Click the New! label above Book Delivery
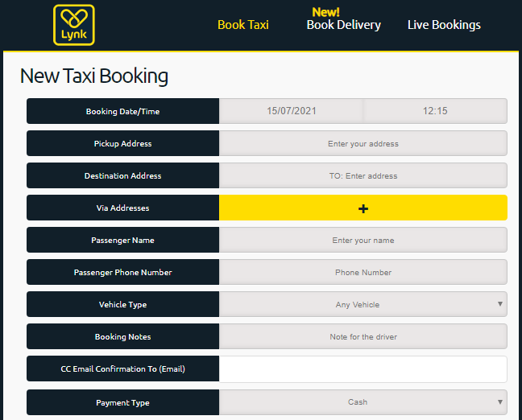 point(325,12)
